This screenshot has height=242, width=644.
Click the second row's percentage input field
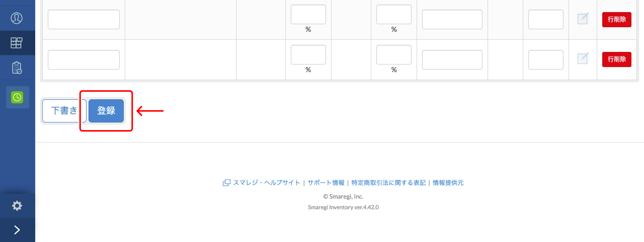(x=308, y=55)
